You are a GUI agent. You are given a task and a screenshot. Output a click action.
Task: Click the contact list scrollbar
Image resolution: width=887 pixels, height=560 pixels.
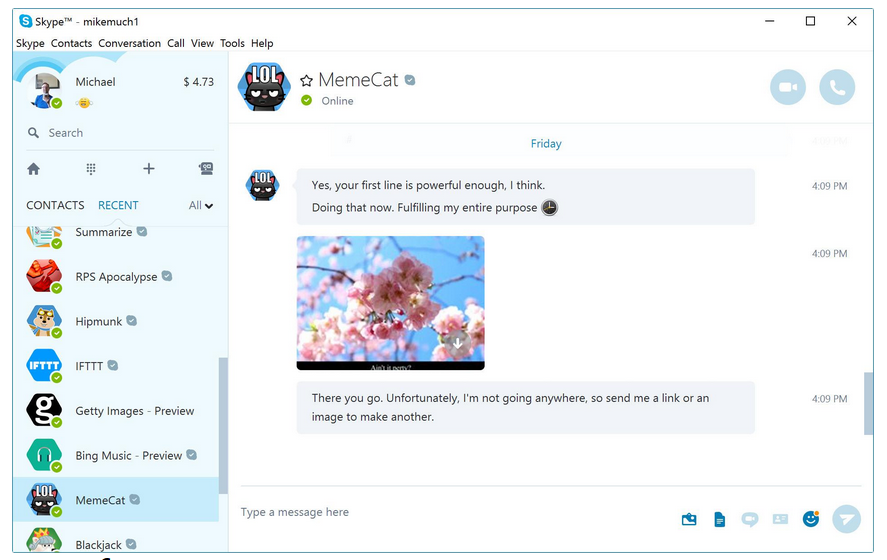223,425
